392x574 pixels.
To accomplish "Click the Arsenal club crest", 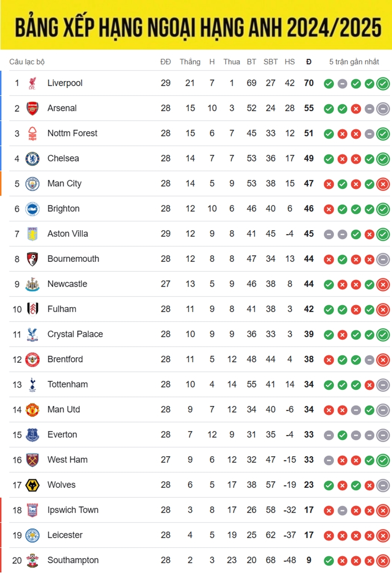I will 32,108.
